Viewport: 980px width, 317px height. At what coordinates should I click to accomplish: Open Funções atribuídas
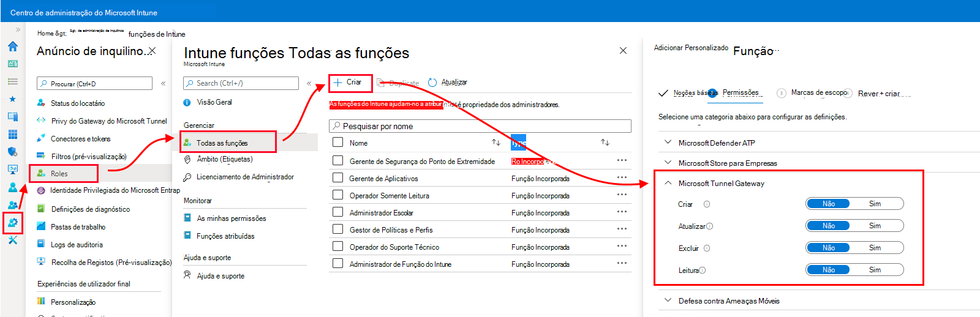(x=225, y=236)
